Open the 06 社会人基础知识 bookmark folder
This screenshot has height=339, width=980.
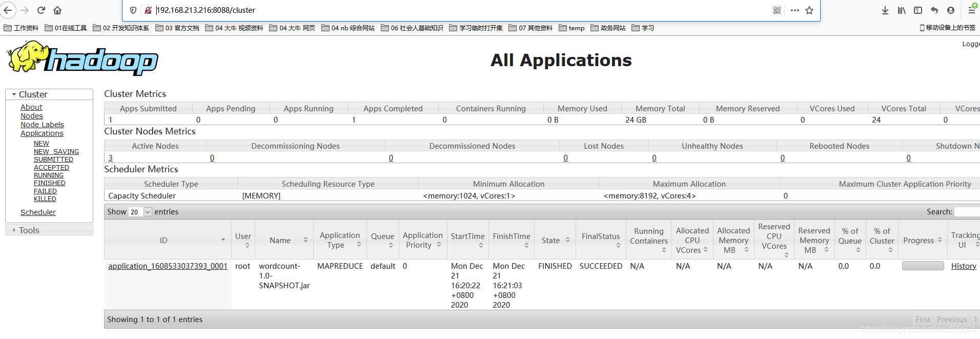pos(412,28)
